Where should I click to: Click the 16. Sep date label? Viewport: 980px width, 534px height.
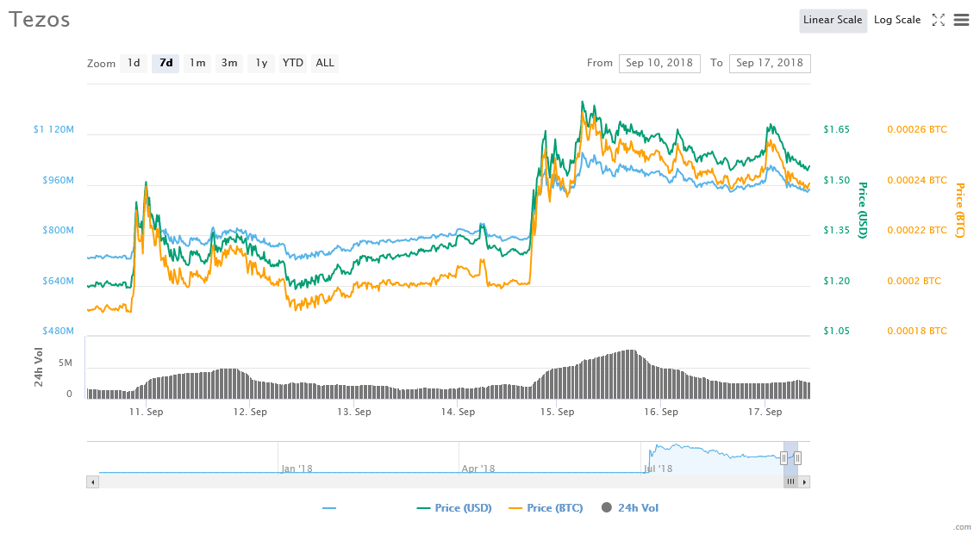click(x=660, y=413)
